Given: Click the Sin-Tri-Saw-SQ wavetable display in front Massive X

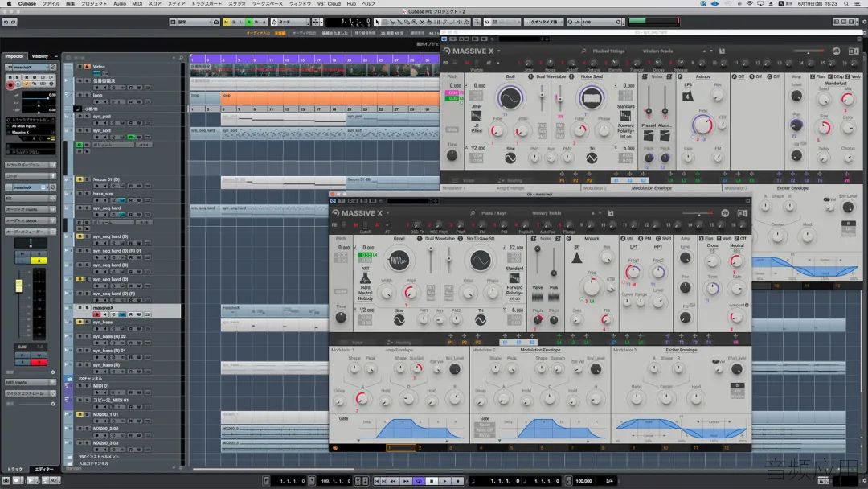Looking at the screenshot, I should tap(480, 261).
